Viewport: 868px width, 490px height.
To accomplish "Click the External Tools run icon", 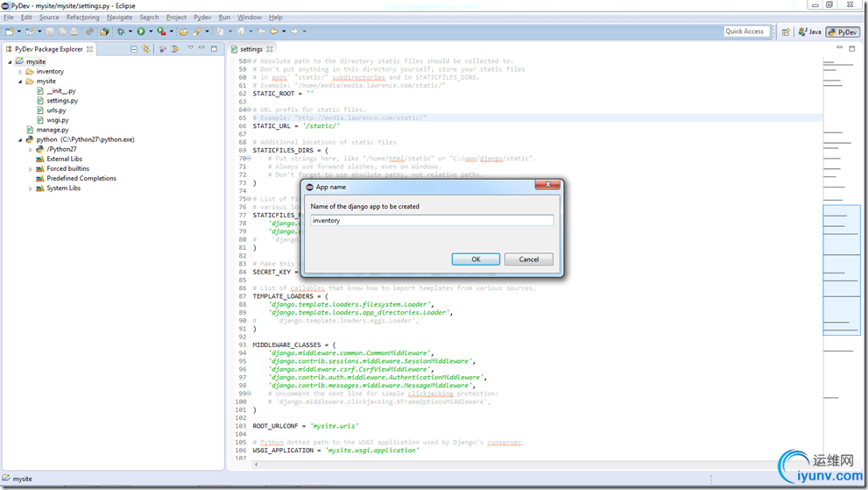I will click(161, 32).
